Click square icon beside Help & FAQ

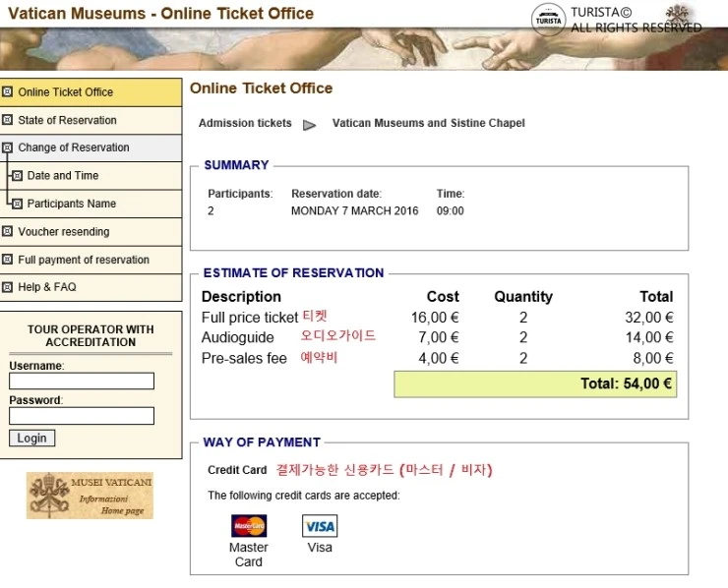point(7,287)
